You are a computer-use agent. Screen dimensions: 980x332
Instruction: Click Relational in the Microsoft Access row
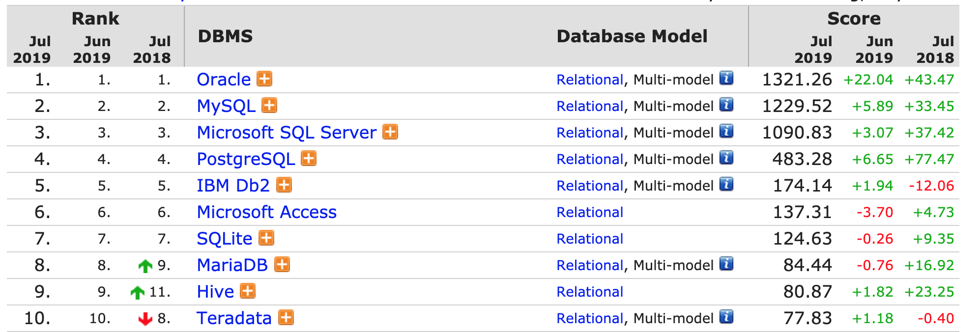point(590,212)
